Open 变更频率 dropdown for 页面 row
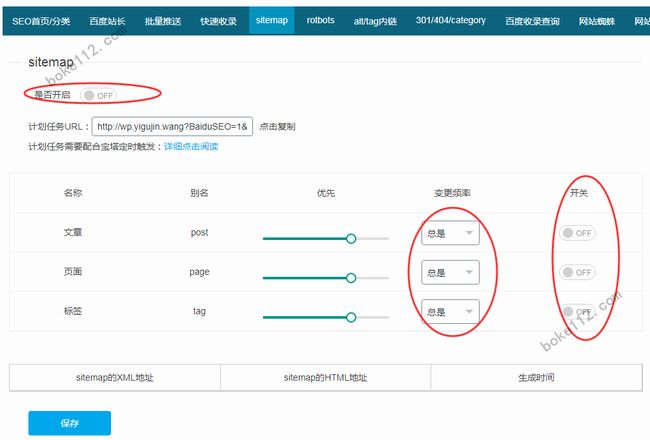Screen dimensions: 650x440 (450, 272)
